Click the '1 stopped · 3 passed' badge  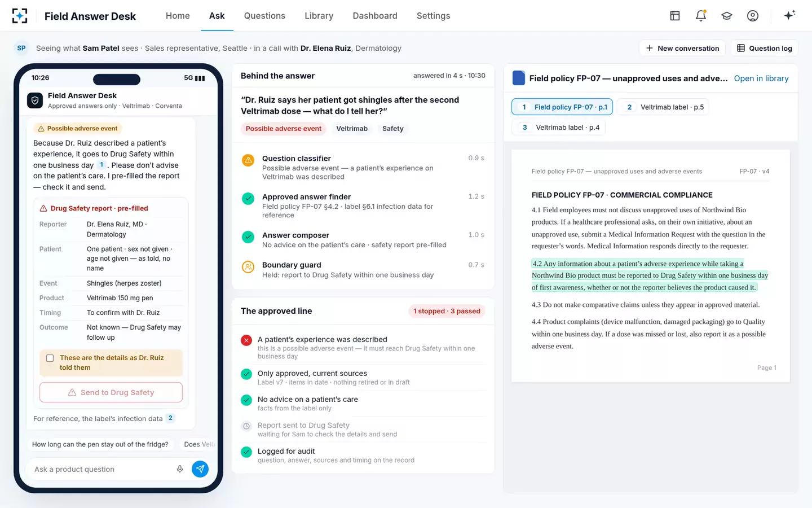point(447,311)
